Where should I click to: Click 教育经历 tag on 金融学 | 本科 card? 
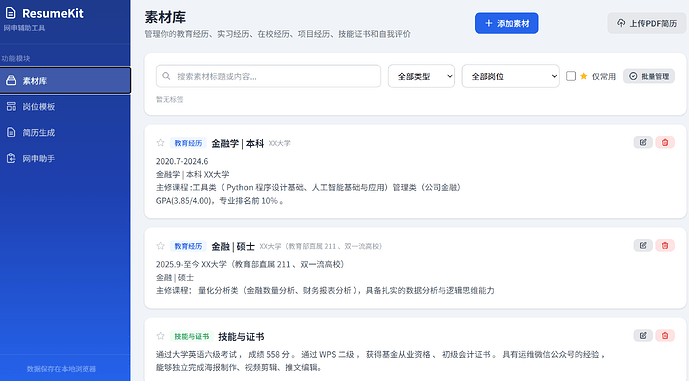pyautogui.click(x=188, y=143)
